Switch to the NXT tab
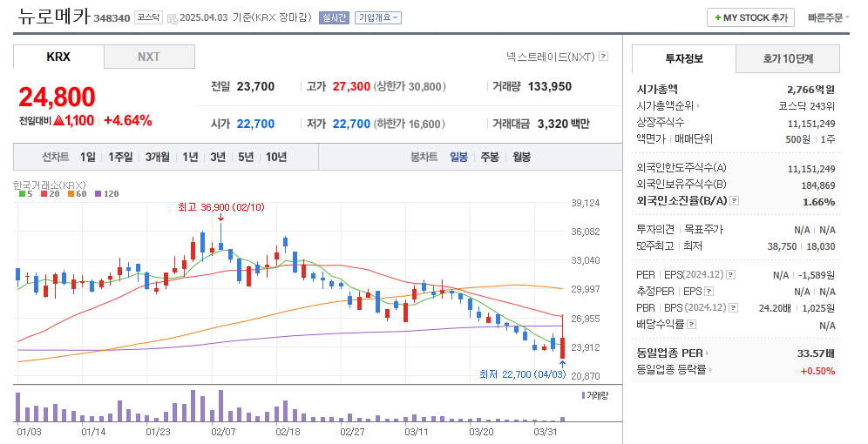The height and width of the screenshot is (444, 868). pyautogui.click(x=149, y=57)
